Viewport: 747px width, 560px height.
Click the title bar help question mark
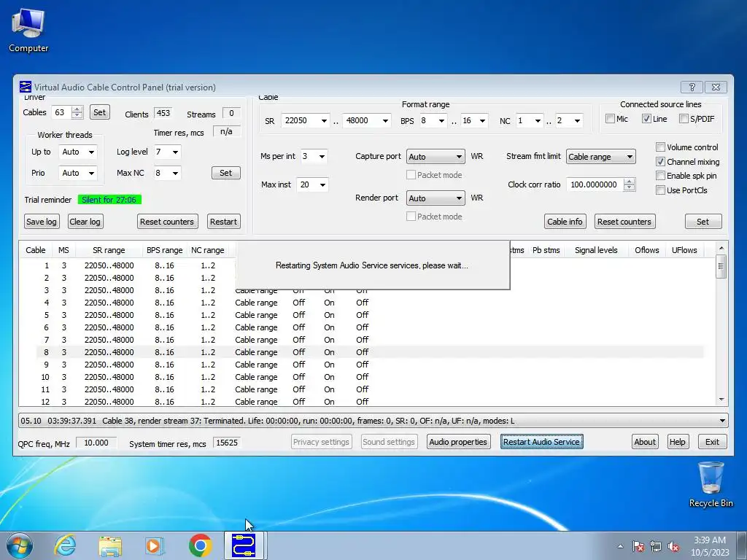[692, 87]
